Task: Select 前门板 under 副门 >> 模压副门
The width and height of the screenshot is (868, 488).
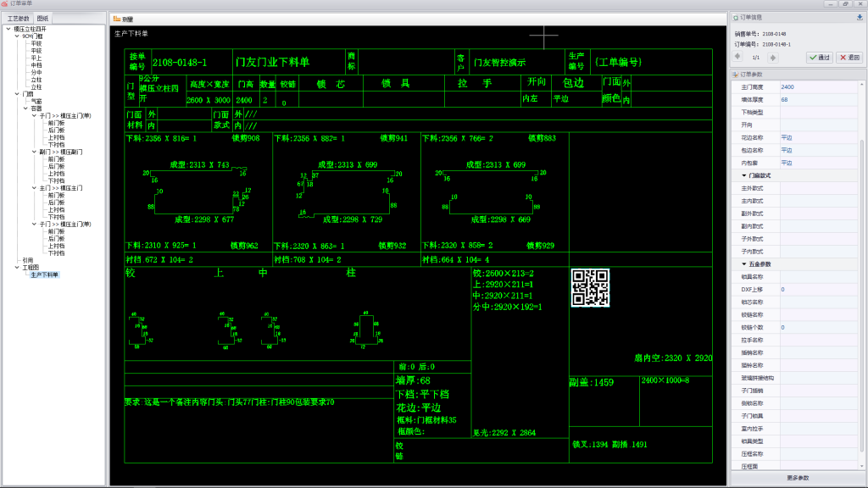Action: coord(56,159)
